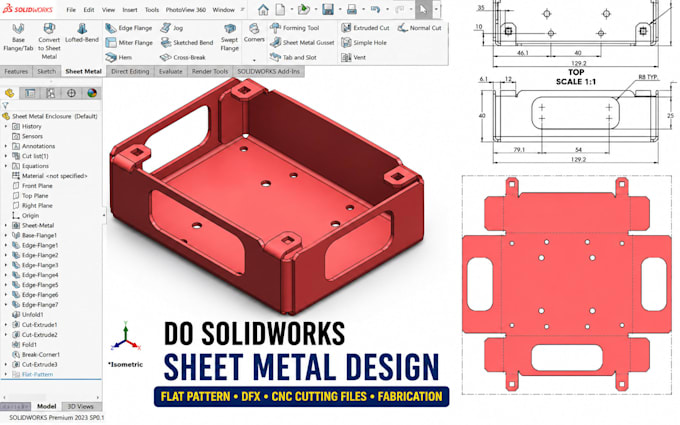Select the Break-Corner1 feature
This screenshot has height=425, width=680.
point(36,354)
